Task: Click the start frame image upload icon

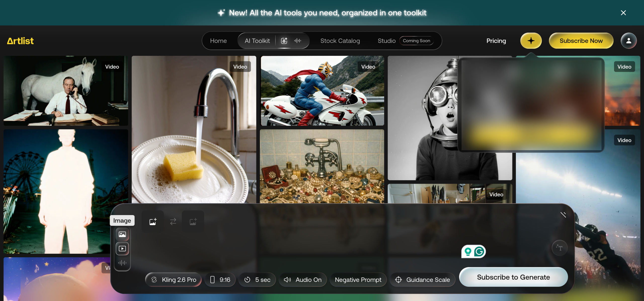Action: (153, 221)
